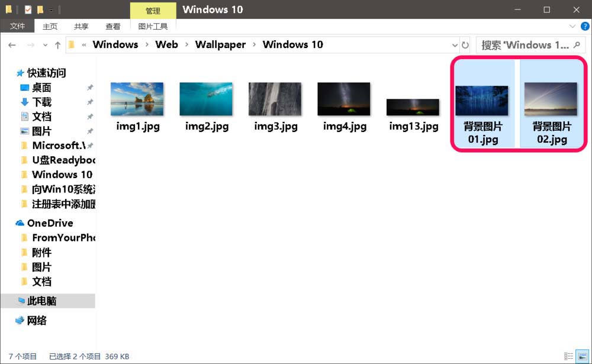Open 下载 in quick access
This screenshot has height=364, width=592.
coord(41,102)
